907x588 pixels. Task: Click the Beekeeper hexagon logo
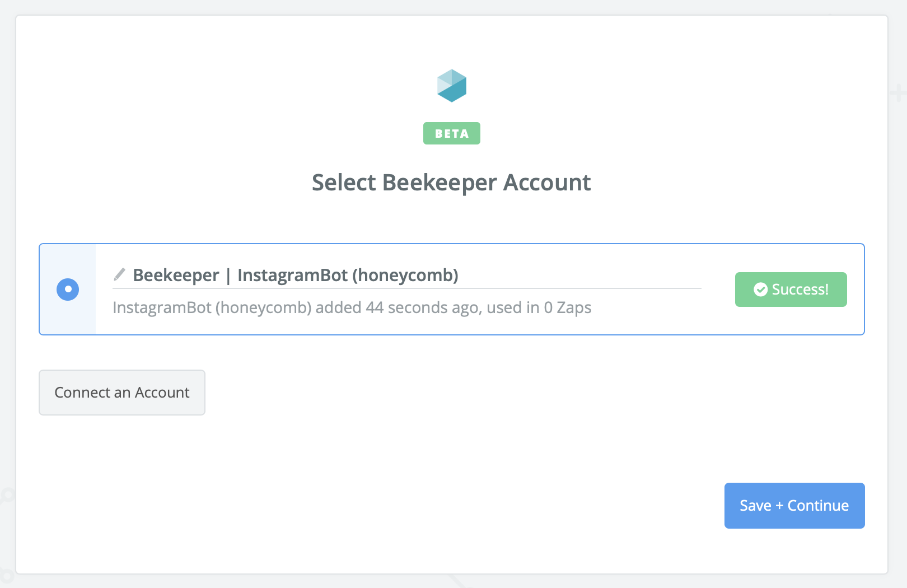(452, 86)
